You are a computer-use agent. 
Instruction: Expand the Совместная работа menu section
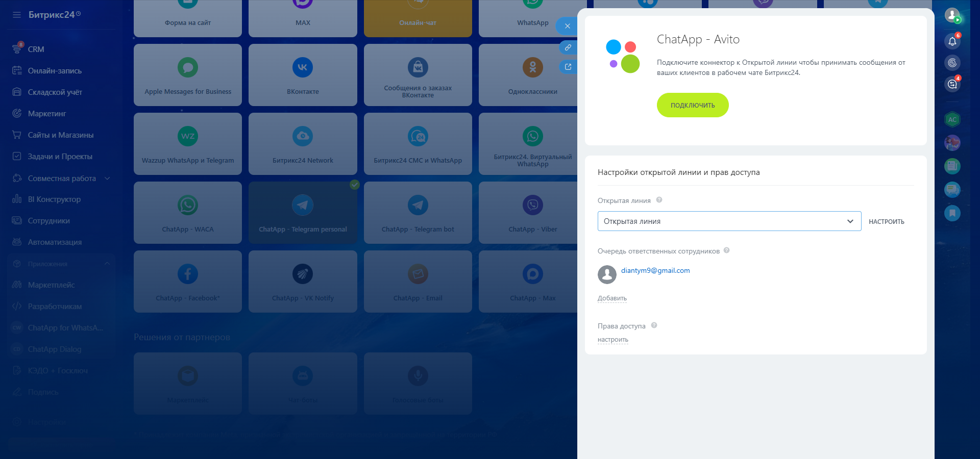tap(107, 178)
